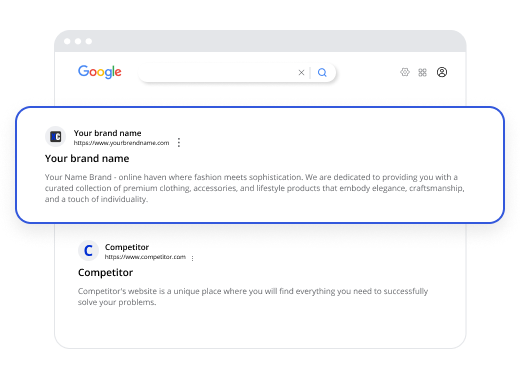Screen dimensions: 520x380
Task: Click the small Competitor site label
Action: [127, 247]
